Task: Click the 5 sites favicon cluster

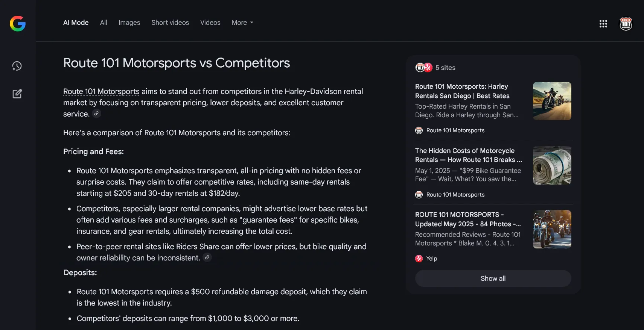Action: tap(424, 68)
